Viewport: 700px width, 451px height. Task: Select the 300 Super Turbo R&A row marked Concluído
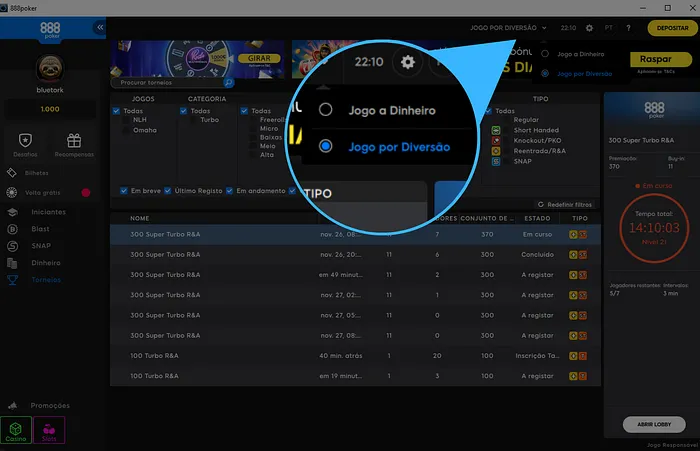point(355,255)
